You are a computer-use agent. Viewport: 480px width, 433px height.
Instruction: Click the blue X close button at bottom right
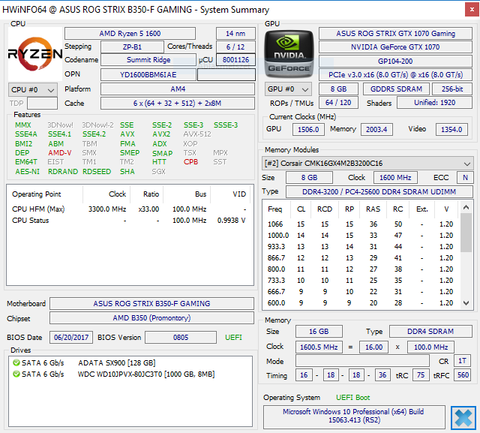click(x=463, y=417)
